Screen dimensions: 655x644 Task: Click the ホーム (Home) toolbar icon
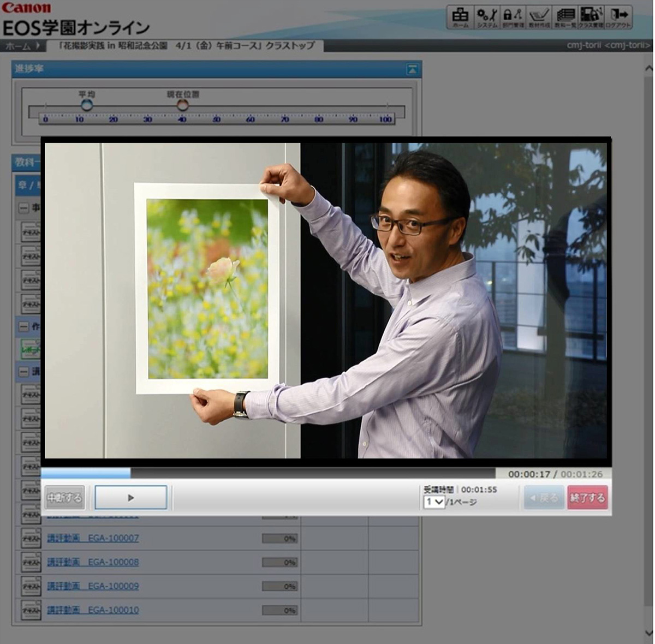[x=460, y=17]
